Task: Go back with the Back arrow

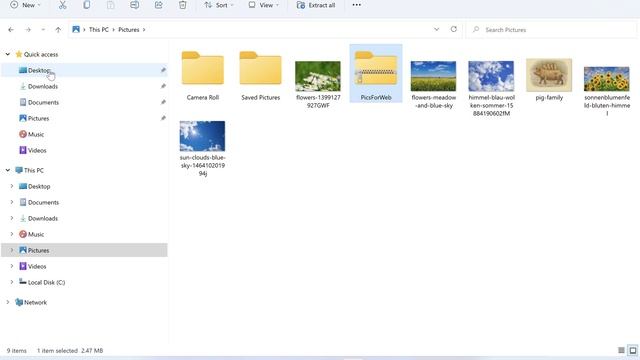Action: [x=11, y=30]
